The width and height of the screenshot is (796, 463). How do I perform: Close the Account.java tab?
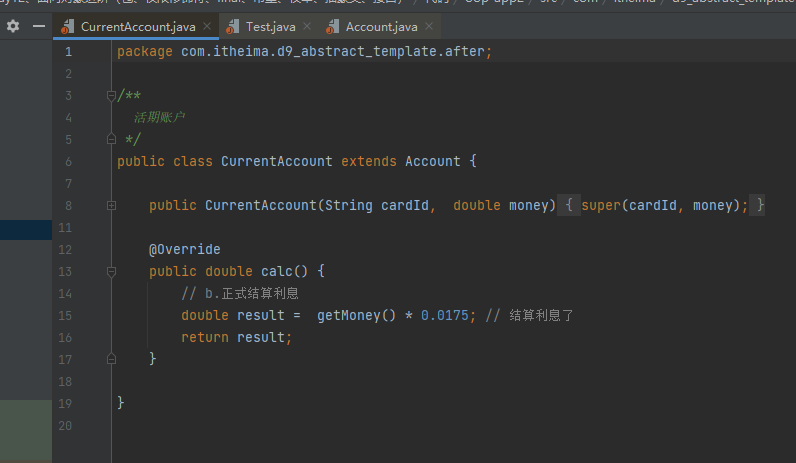(x=428, y=27)
